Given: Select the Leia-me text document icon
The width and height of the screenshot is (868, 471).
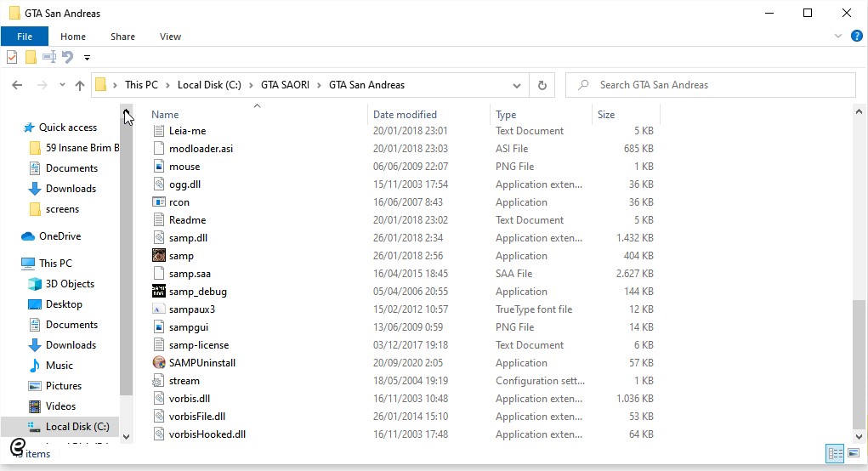Looking at the screenshot, I should pyautogui.click(x=159, y=131).
